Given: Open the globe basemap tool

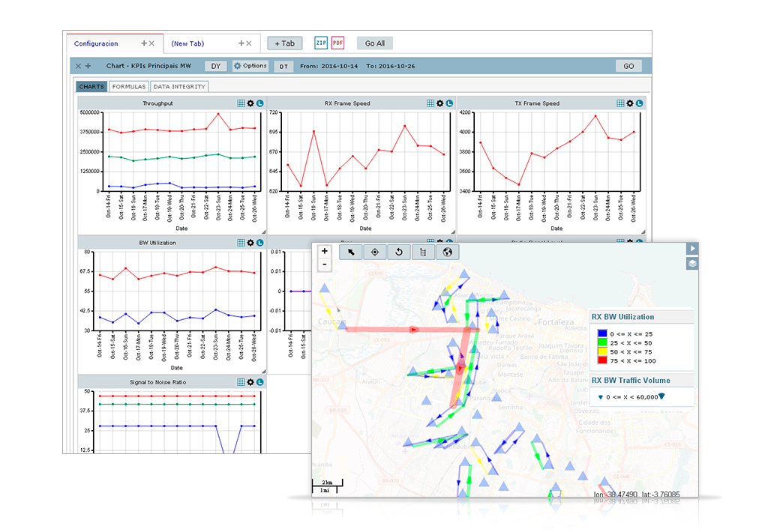Looking at the screenshot, I should pyautogui.click(x=447, y=252).
